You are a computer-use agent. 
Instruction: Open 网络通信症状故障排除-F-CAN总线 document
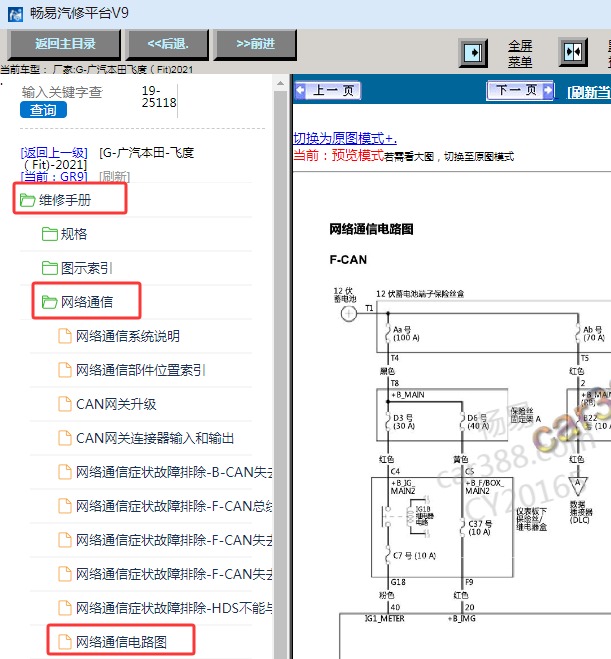coord(174,506)
